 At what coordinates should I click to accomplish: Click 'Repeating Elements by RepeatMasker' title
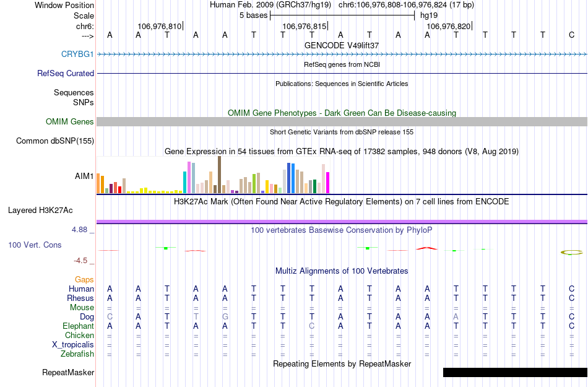pos(342,363)
